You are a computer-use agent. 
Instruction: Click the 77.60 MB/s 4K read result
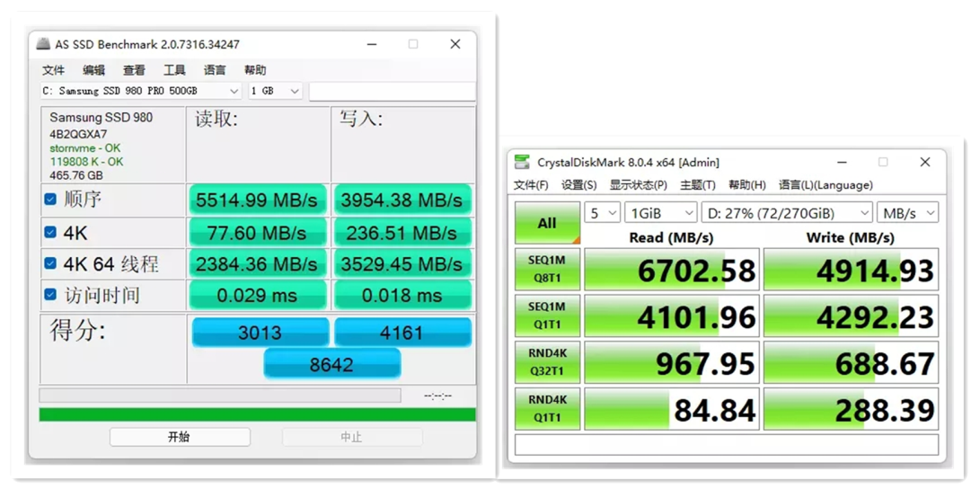tap(257, 233)
